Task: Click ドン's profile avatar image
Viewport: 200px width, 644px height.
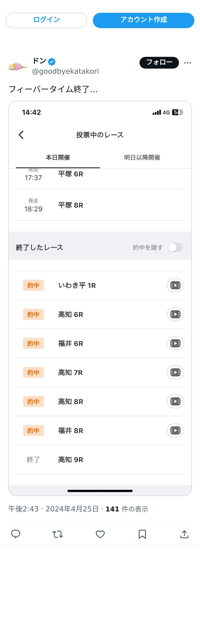Action: (18, 67)
